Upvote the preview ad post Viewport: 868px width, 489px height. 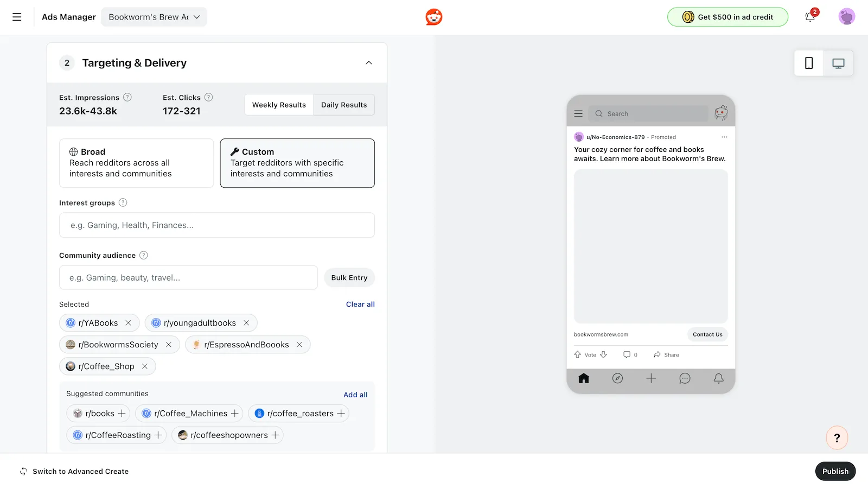click(578, 355)
